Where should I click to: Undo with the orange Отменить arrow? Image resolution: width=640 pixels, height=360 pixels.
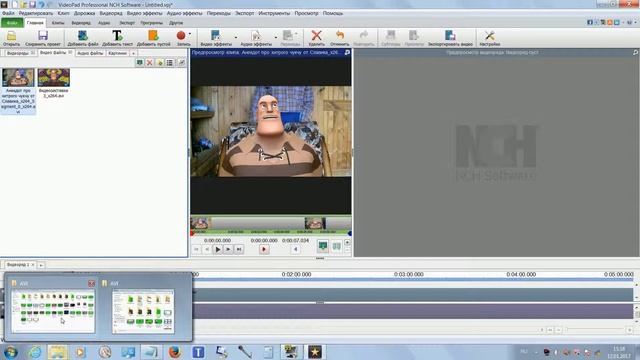340,38
